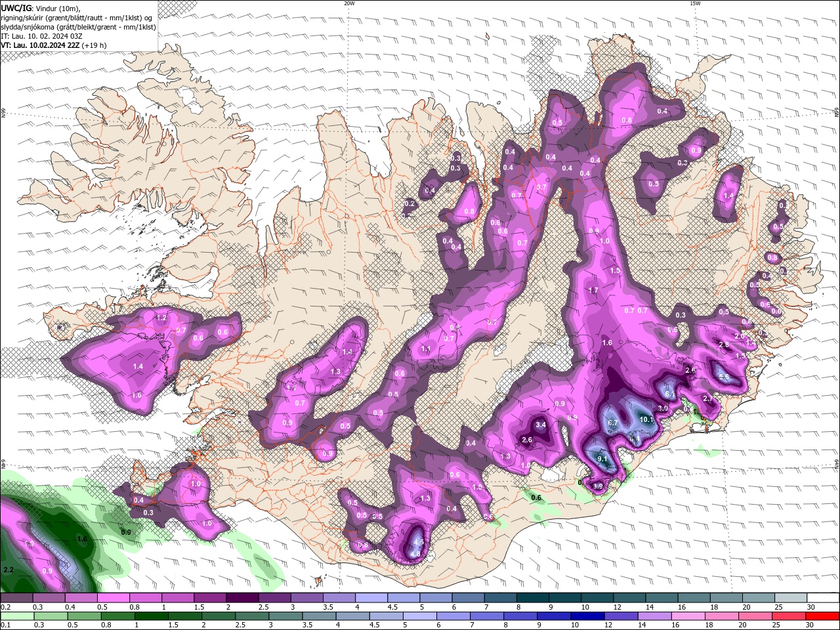Click the 'UWC/IG: Vindur (10m),' title line
This screenshot has height=630, width=840.
click(x=41, y=8)
